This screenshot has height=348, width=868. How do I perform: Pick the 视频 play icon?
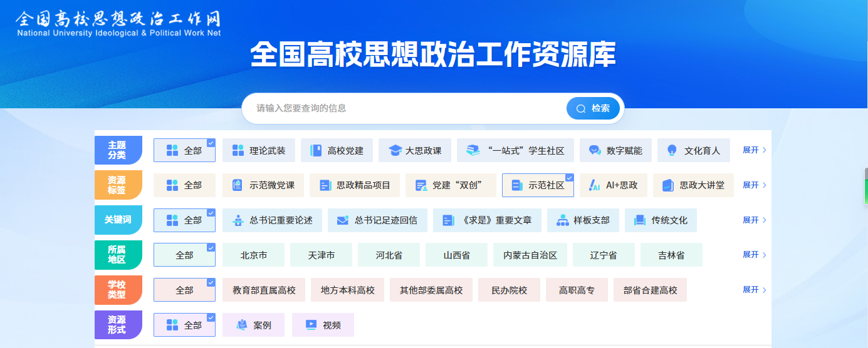311,325
